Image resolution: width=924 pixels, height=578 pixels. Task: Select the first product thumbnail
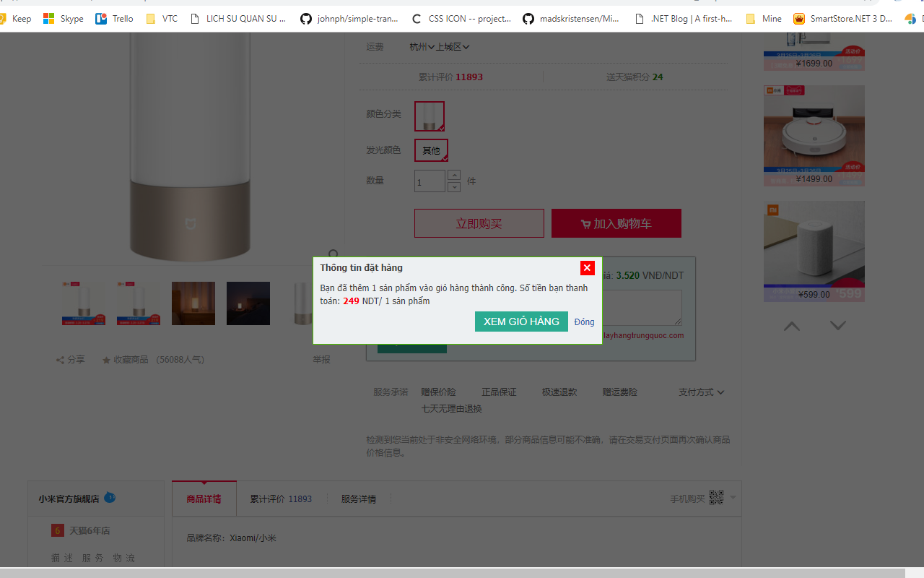[84, 303]
